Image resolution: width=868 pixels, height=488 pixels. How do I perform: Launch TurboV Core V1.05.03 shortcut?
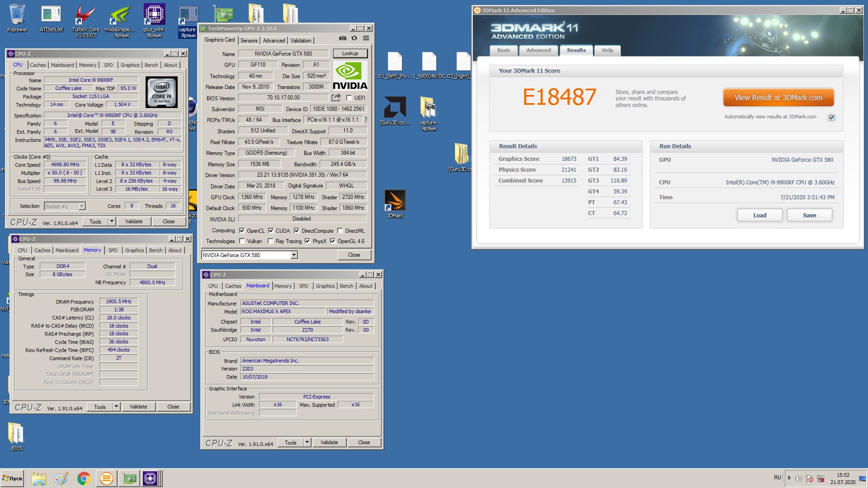[85, 20]
